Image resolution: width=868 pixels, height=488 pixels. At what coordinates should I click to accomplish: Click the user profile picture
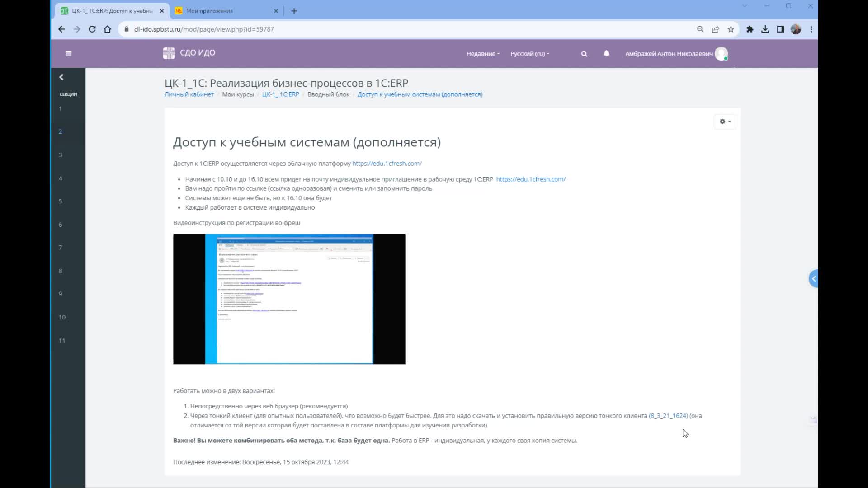722,54
